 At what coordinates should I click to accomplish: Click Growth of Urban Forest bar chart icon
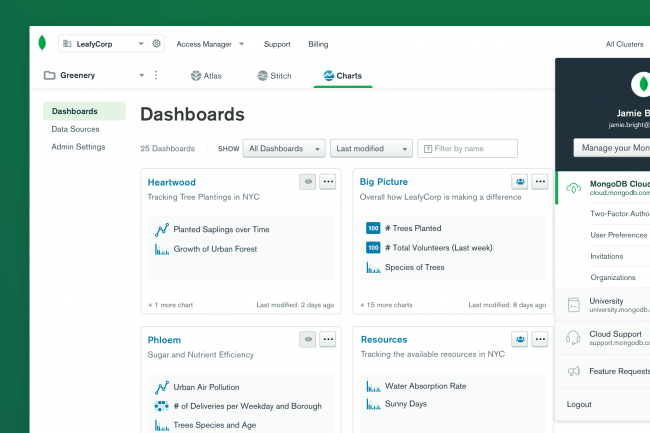point(162,249)
